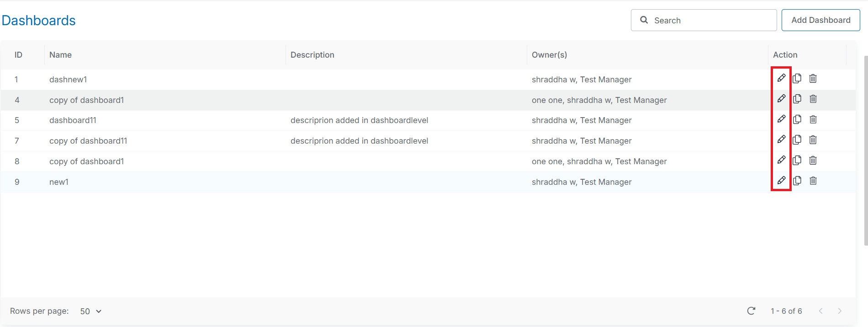The image size is (868, 327).
Task: Delete the dashnew1 dashboard
Action: click(813, 79)
